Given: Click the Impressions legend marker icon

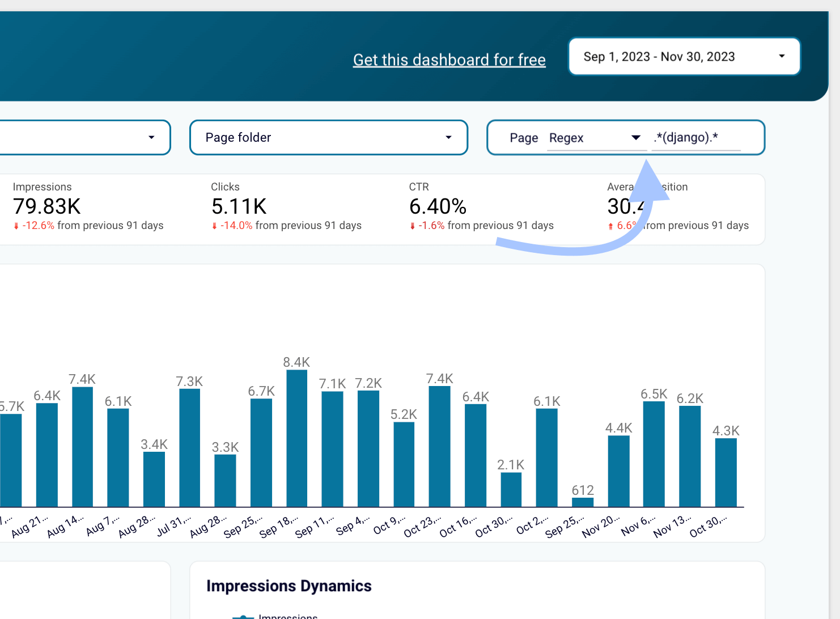Looking at the screenshot, I should 243,616.
